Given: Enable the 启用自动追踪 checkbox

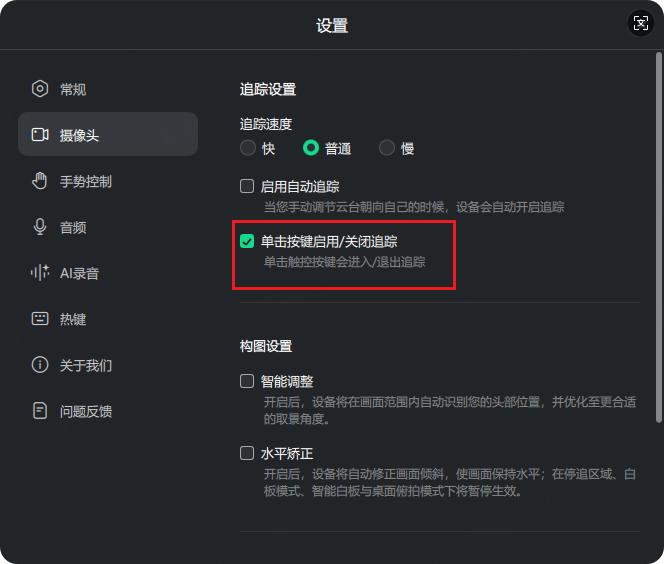Looking at the screenshot, I should [x=247, y=186].
